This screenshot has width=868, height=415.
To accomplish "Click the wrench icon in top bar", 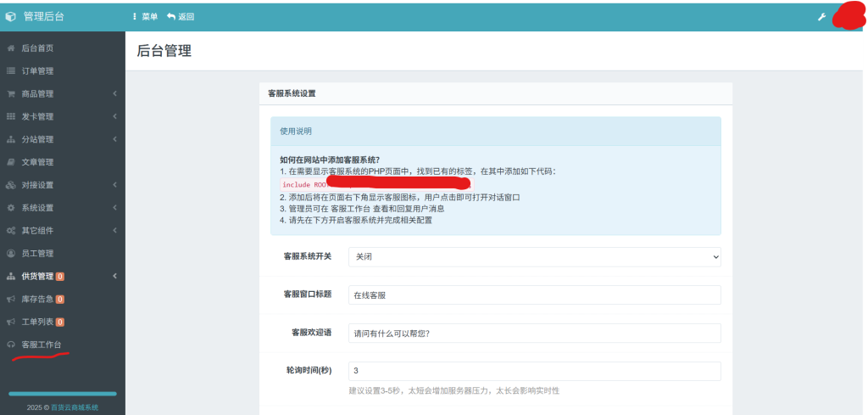I will pos(821,17).
